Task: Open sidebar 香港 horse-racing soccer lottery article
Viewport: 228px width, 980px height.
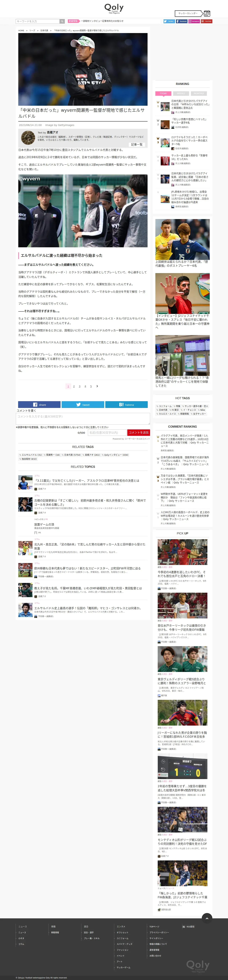Action: 182,361
